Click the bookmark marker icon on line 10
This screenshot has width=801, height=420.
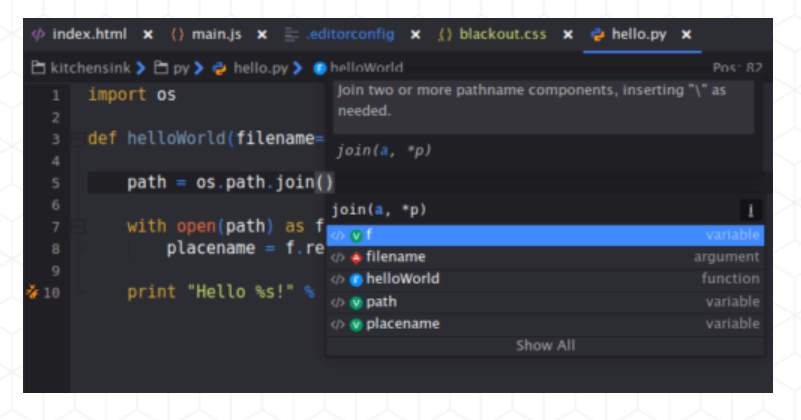(31, 293)
